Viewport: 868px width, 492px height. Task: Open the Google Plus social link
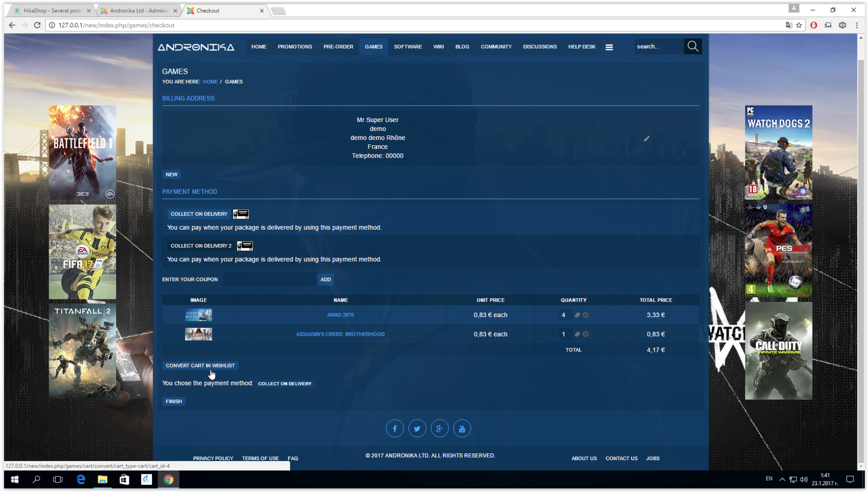point(439,429)
